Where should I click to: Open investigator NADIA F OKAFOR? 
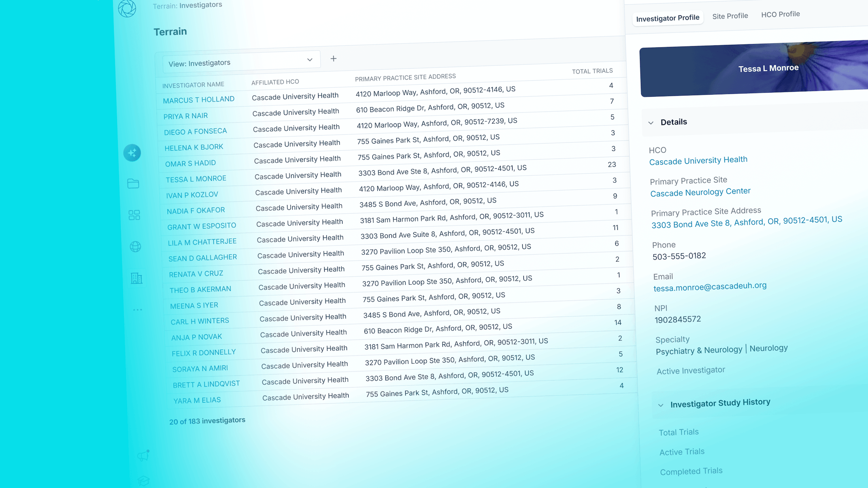[196, 211]
